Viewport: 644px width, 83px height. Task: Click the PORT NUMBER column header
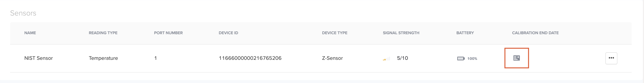click(x=168, y=33)
